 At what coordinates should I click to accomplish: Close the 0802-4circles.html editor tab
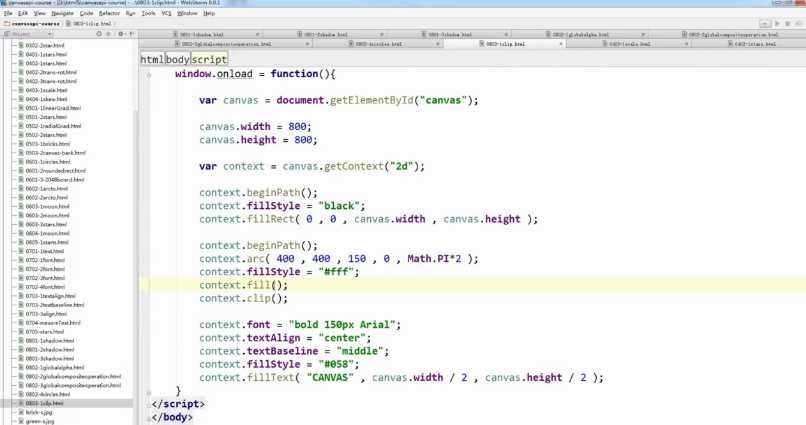438,44
